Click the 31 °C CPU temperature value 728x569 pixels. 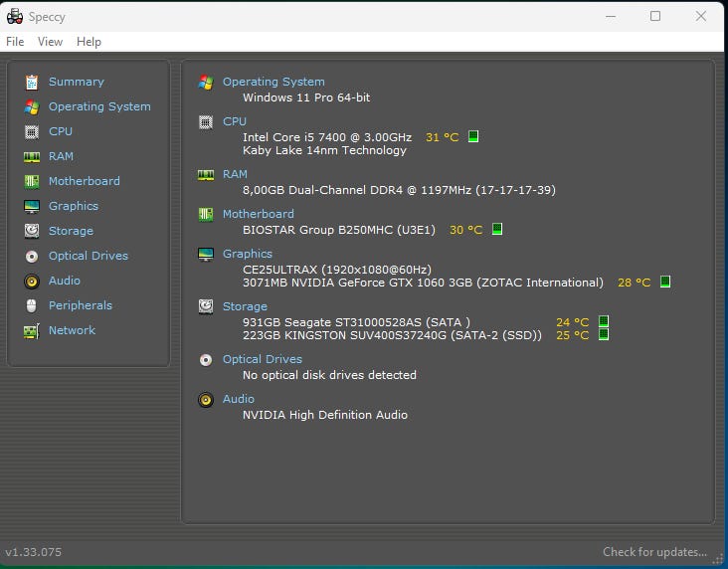(442, 137)
